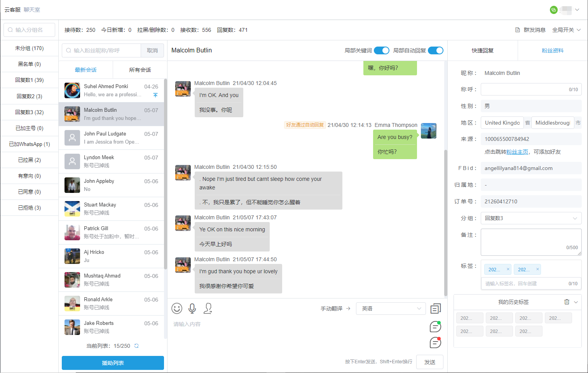
Task: Toggle the 局部关键词 switch
Action: point(382,50)
